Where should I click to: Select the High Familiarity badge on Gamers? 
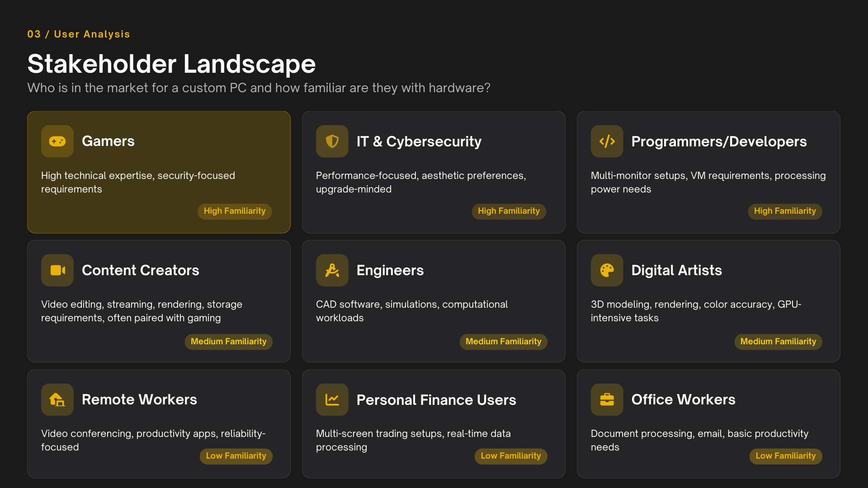(235, 211)
